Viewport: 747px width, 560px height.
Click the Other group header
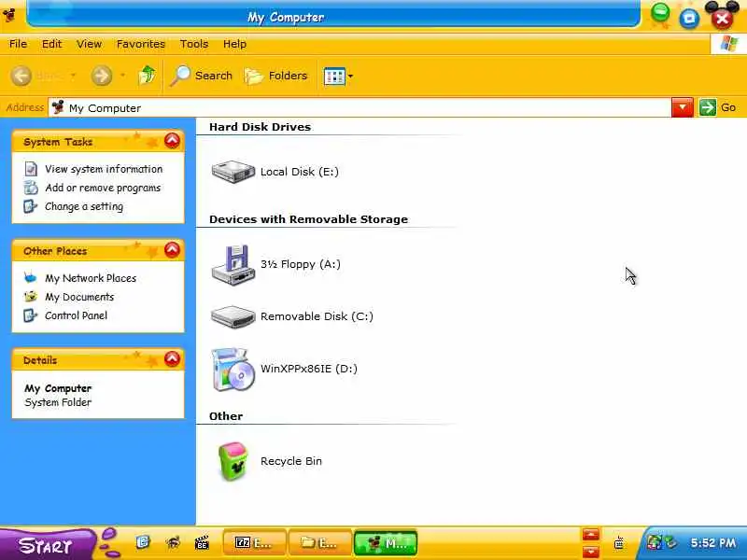click(x=226, y=416)
